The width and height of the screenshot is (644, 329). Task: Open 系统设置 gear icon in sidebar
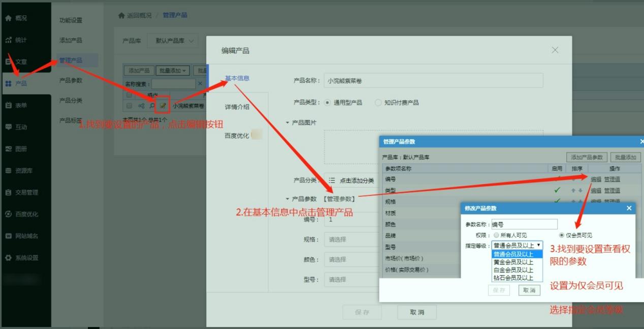point(9,258)
